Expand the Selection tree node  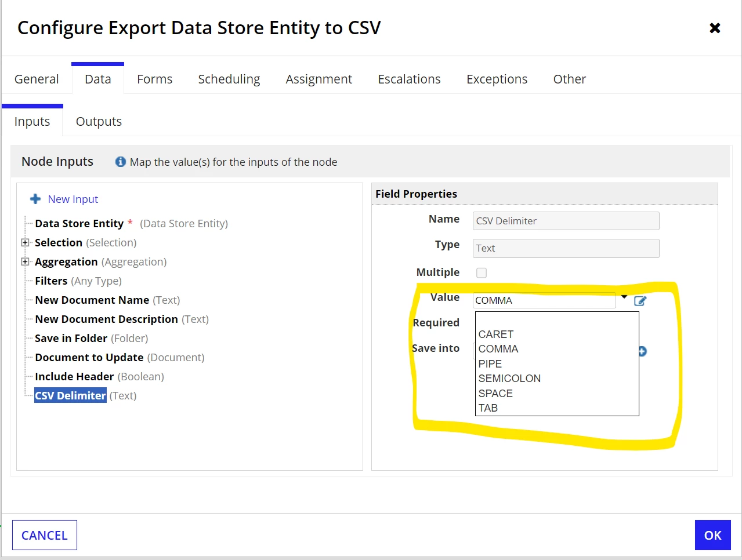coord(25,242)
